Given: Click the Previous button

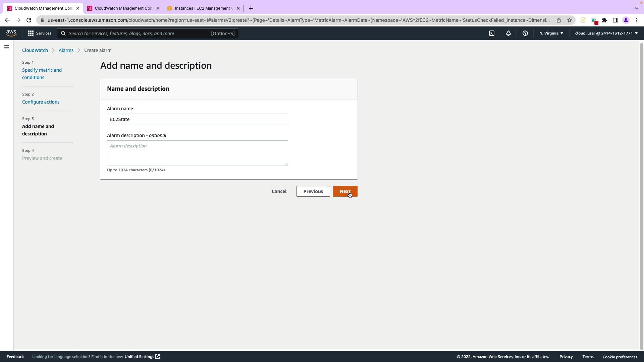Looking at the screenshot, I should pos(313,191).
